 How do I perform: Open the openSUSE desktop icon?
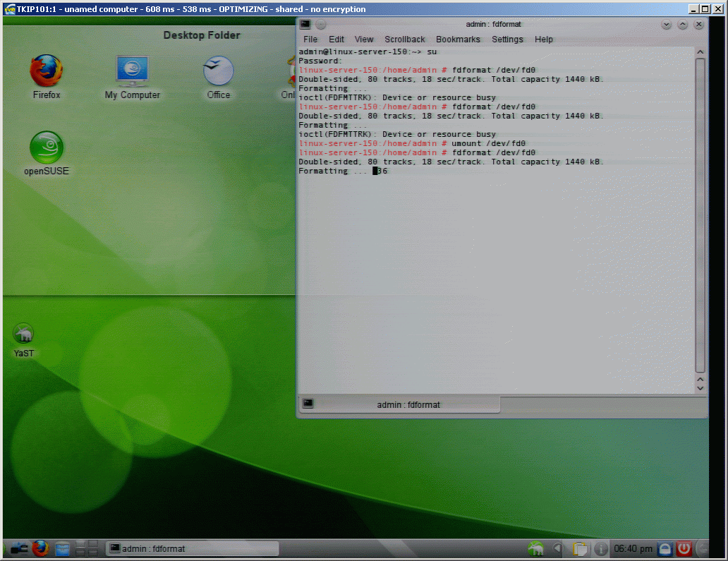(46, 154)
